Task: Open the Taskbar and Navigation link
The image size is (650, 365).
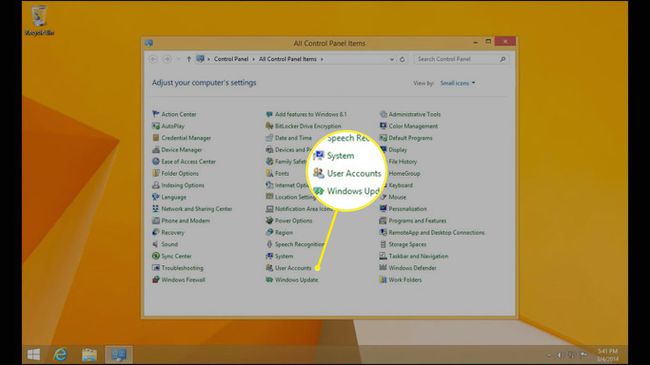Action: (418, 256)
